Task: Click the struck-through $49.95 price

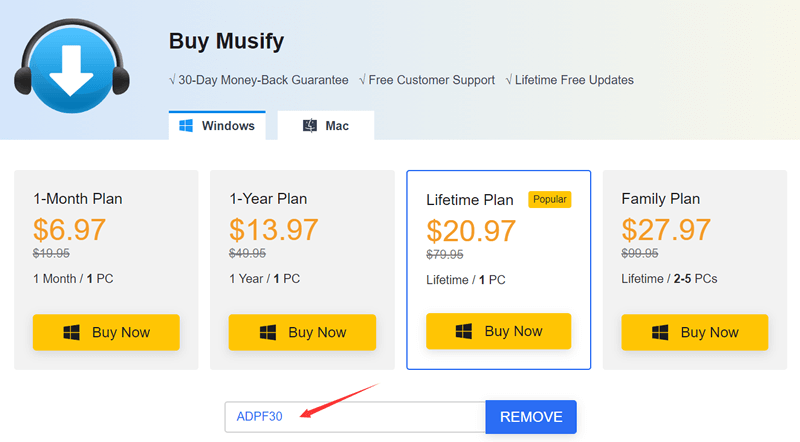Action: [x=247, y=253]
